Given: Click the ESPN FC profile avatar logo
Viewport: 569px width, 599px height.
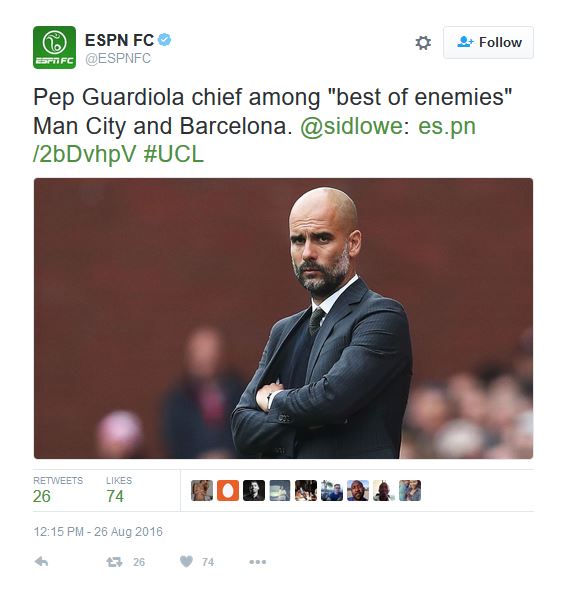Looking at the screenshot, I should pyautogui.click(x=54, y=47).
